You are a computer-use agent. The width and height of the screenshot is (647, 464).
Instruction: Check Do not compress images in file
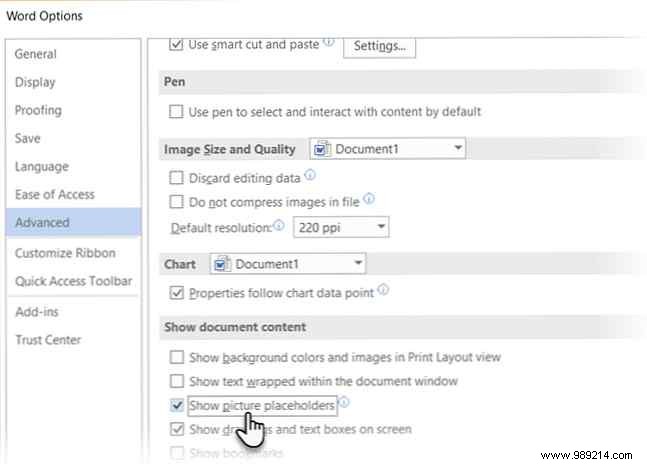tap(176, 202)
